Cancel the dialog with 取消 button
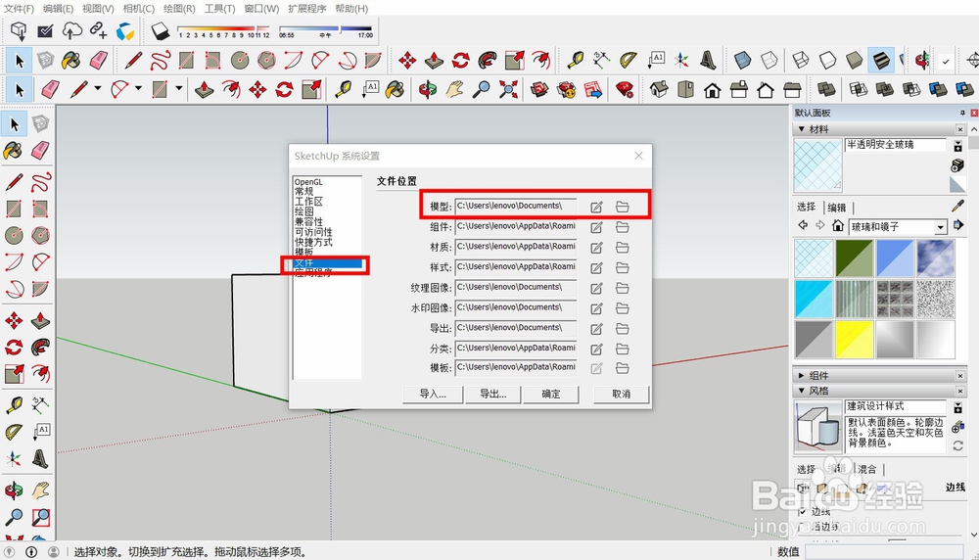The height and width of the screenshot is (560, 979). point(622,394)
